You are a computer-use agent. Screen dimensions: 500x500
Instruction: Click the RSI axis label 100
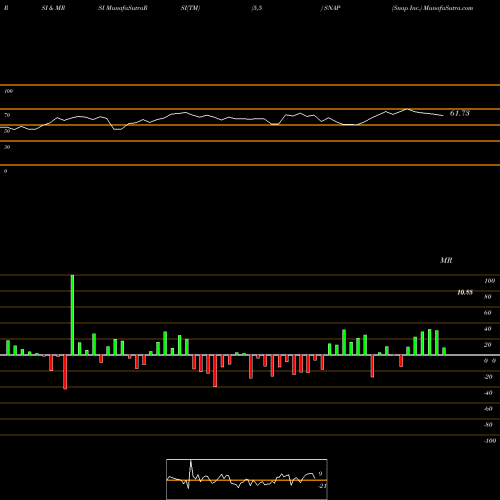click(8, 91)
